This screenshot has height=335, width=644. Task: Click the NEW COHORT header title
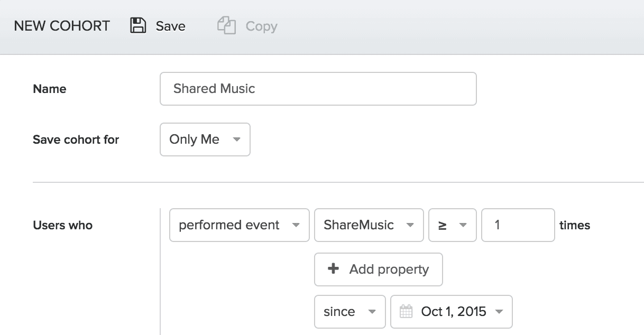[x=62, y=26]
